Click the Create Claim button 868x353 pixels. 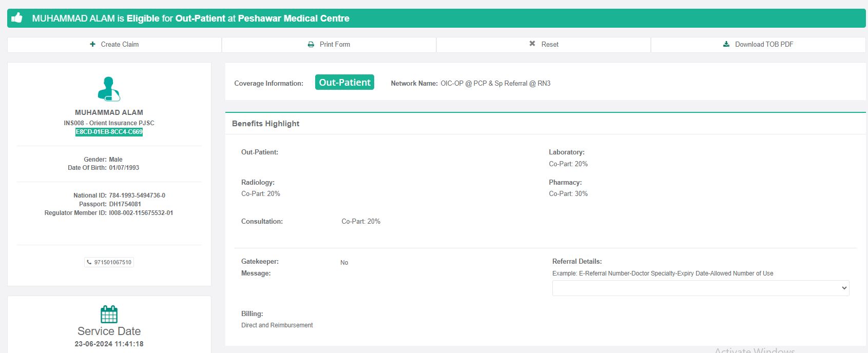114,45
